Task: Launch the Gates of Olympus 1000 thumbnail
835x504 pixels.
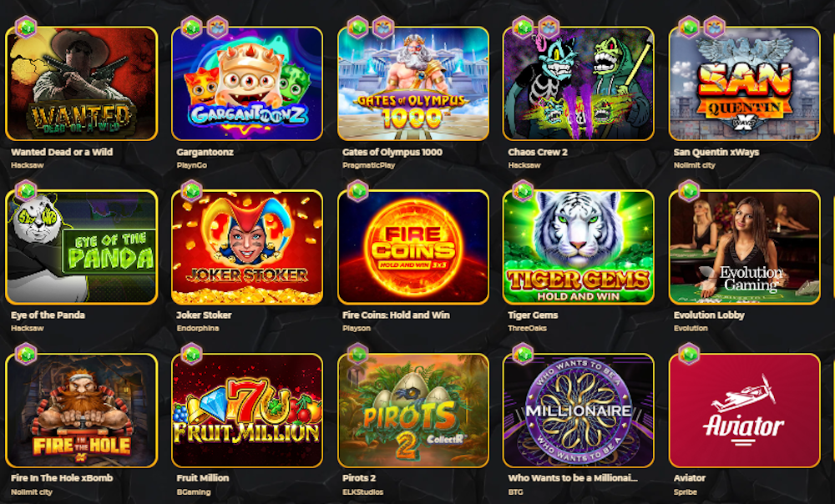Action: tap(413, 83)
